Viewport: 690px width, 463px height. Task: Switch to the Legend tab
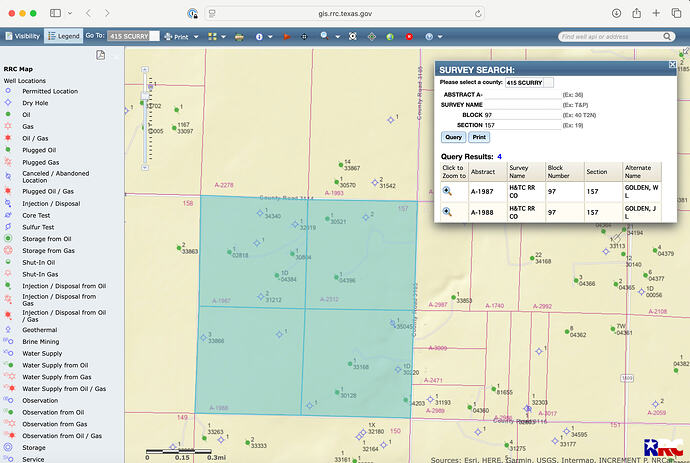pyautogui.click(x=63, y=35)
